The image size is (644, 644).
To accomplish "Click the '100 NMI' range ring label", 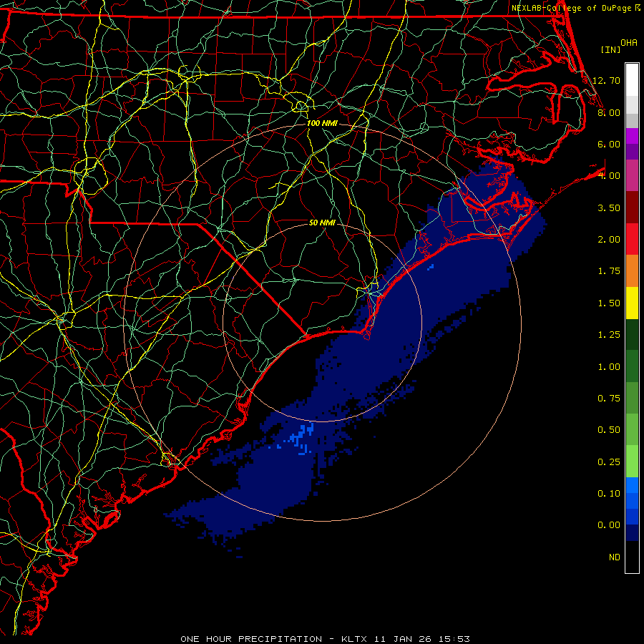I will tap(322, 123).
